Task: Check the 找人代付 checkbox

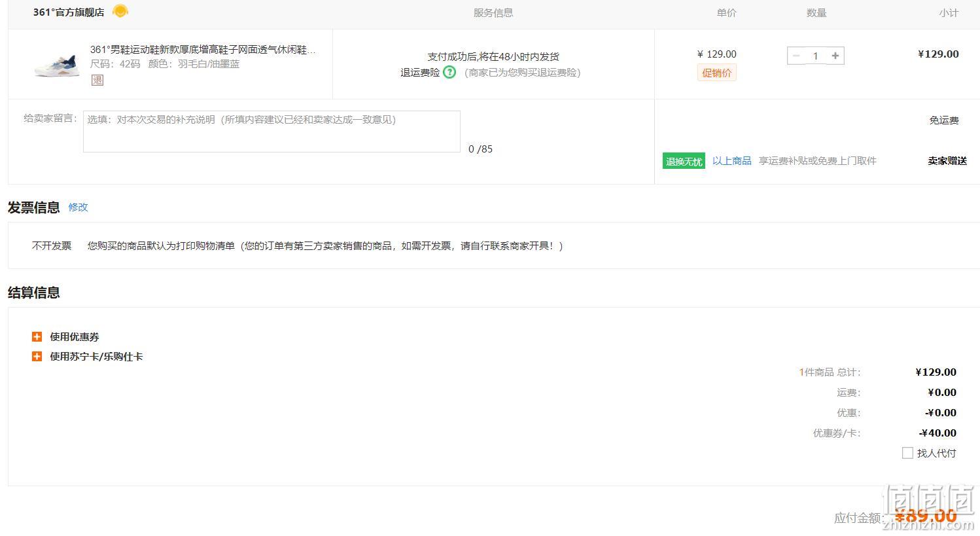Action: coord(907,453)
